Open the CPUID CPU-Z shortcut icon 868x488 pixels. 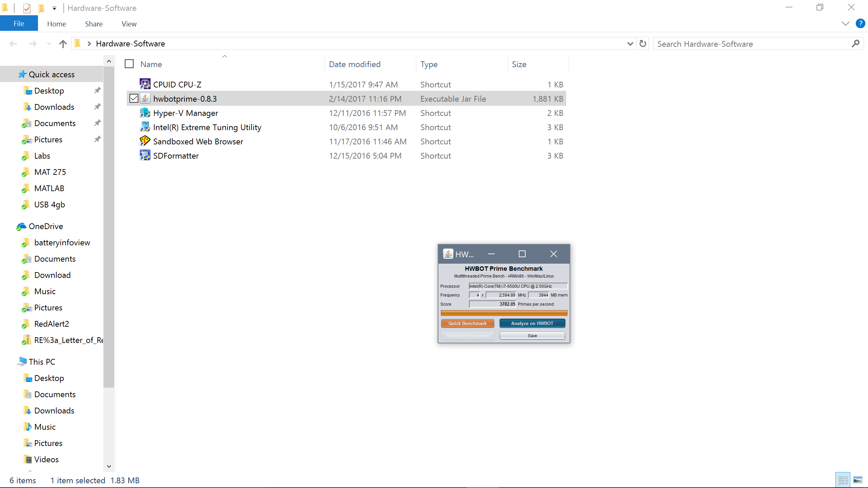coord(145,84)
